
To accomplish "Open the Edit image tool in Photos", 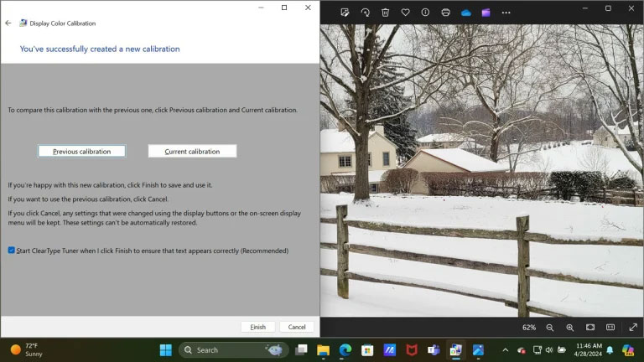I will tap(345, 13).
